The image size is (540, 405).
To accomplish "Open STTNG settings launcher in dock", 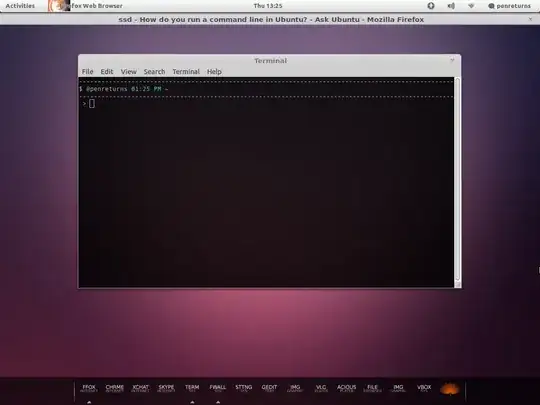I will [243, 388].
